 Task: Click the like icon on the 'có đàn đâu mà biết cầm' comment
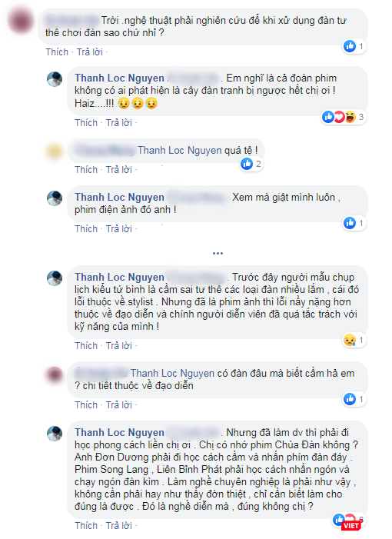pos(350,399)
